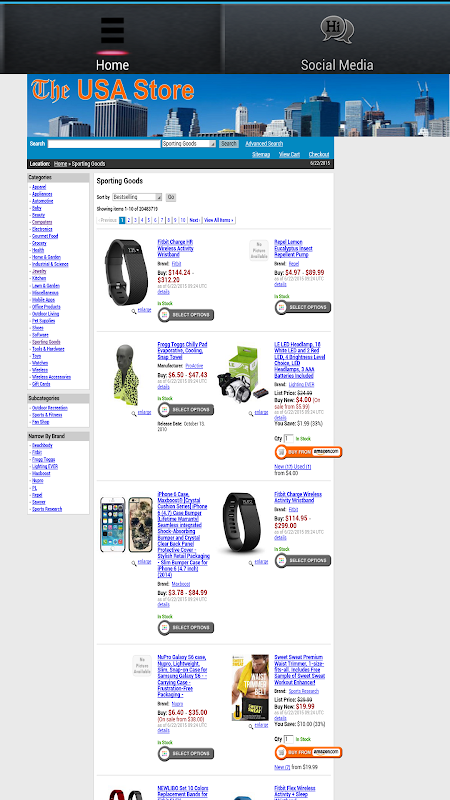Choose Outdoor Recreation subcategory

(x=49, y=408)
